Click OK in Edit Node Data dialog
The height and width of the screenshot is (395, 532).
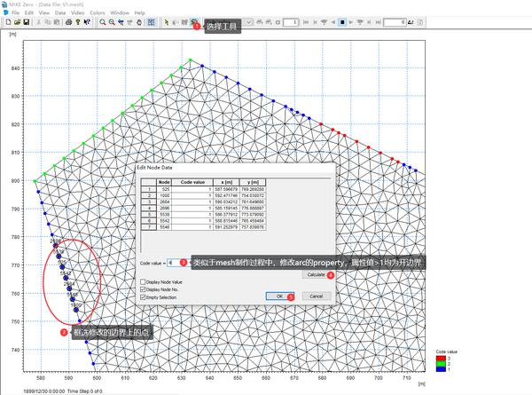point(278,296)
